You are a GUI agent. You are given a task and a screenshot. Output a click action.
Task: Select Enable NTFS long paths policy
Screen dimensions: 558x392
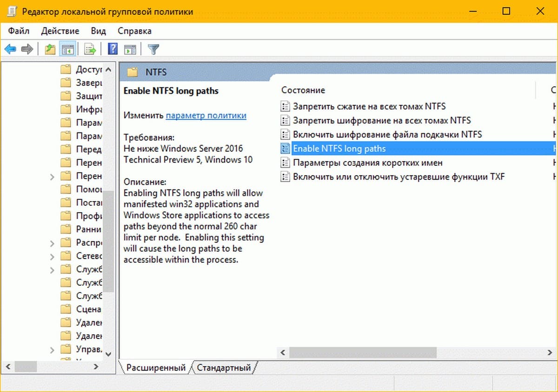[339, 149]
